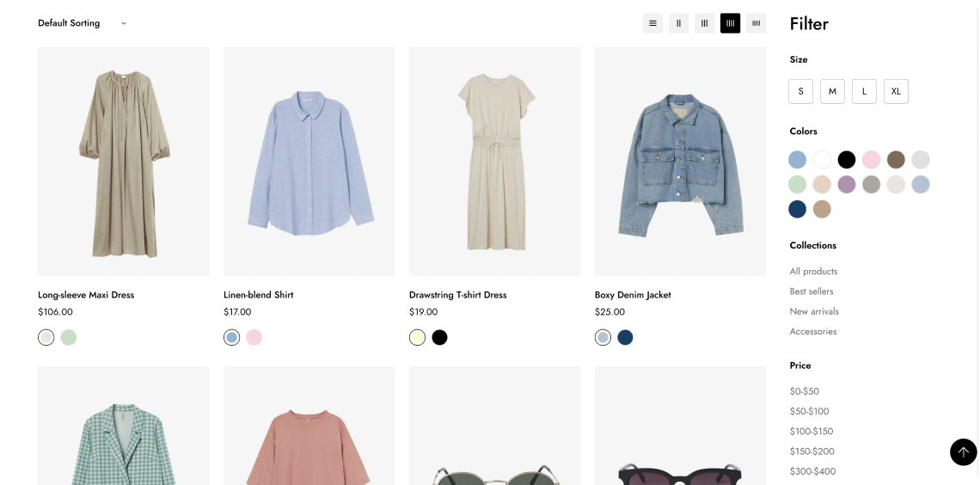Filter by size L
This screenshot has width=980, height=485.
tap(864, 91)
